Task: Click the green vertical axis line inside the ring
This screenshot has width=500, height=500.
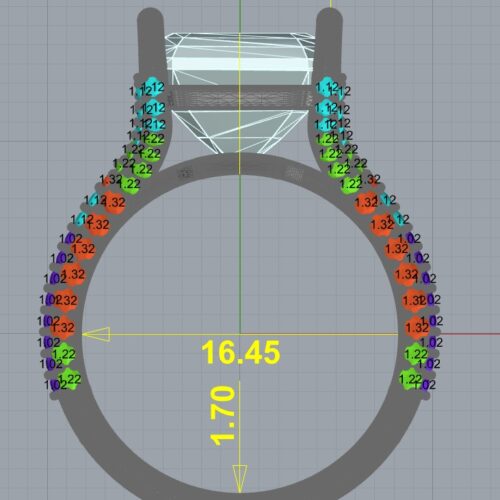Action: [240, 253]
